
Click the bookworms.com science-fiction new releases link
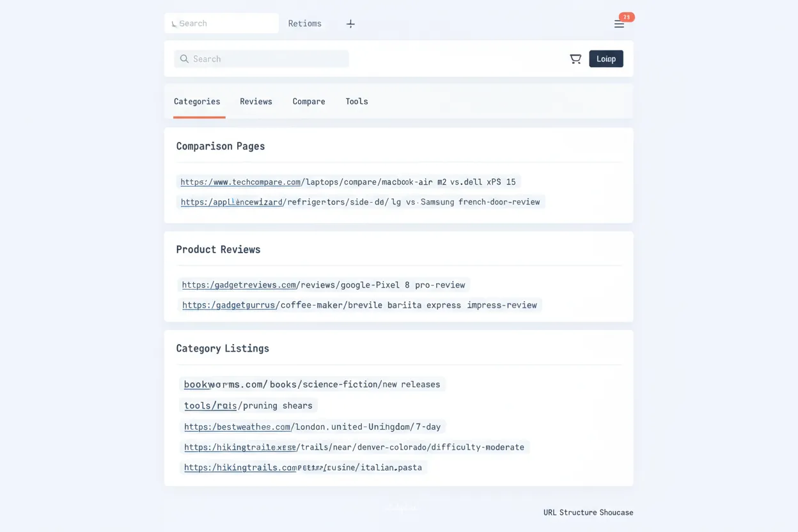(x=311, y=384)
